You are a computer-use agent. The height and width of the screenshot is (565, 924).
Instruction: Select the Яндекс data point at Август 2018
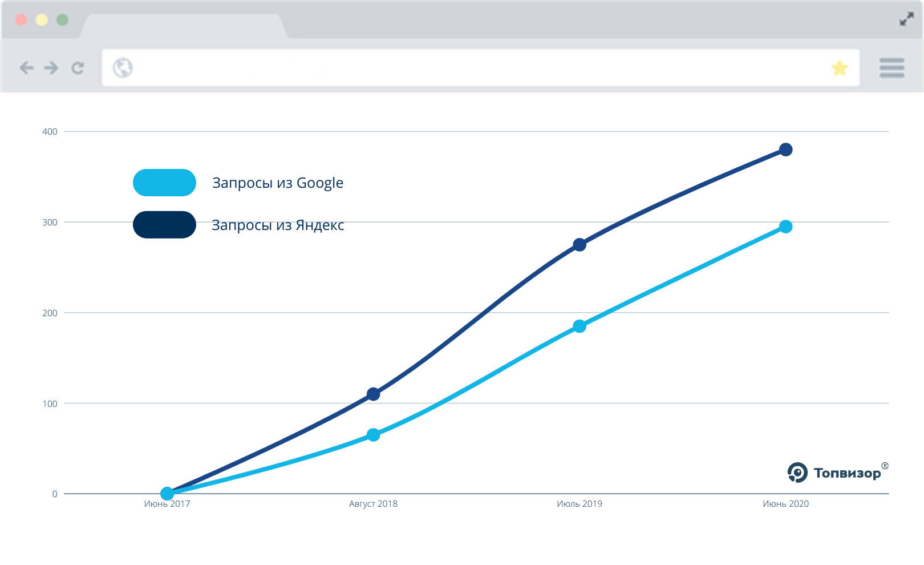pyautogui.click(x=373, y=394)
